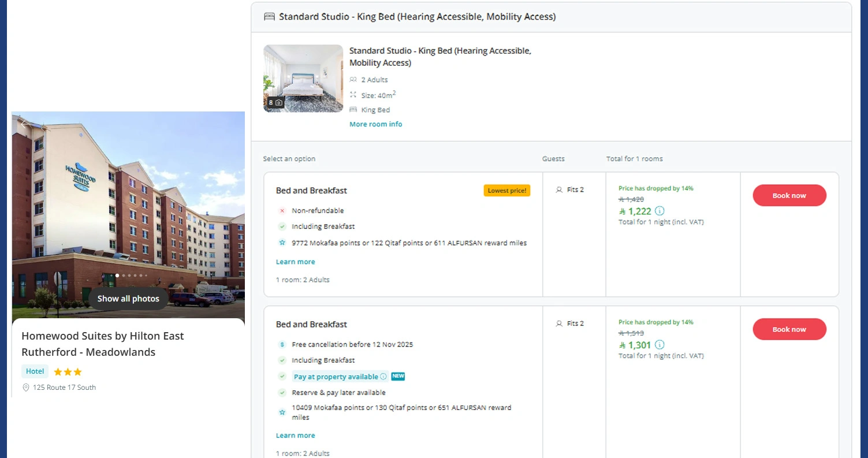Screen dimensions: 868x458
Task: Click Book now for the 1,301 option
Action: point(789,329)
